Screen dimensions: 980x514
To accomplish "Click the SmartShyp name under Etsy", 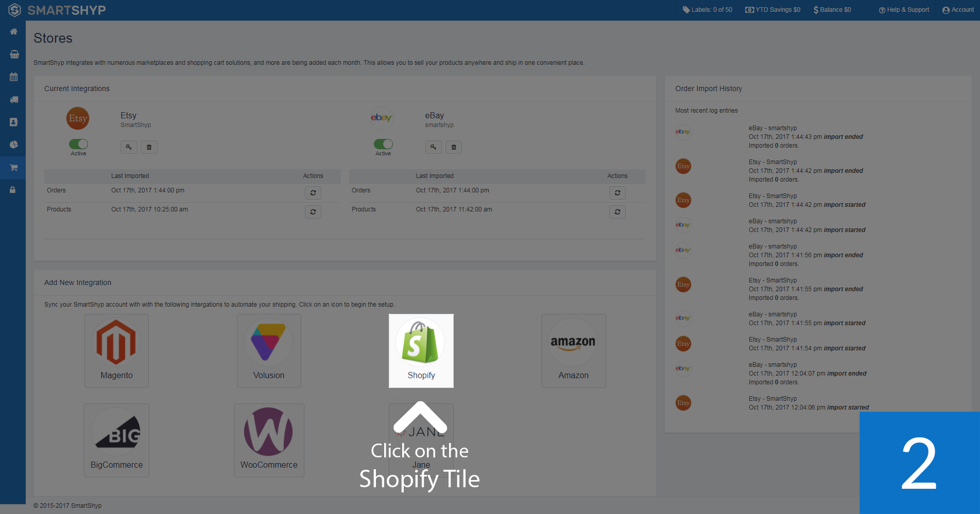I will 136,125.
